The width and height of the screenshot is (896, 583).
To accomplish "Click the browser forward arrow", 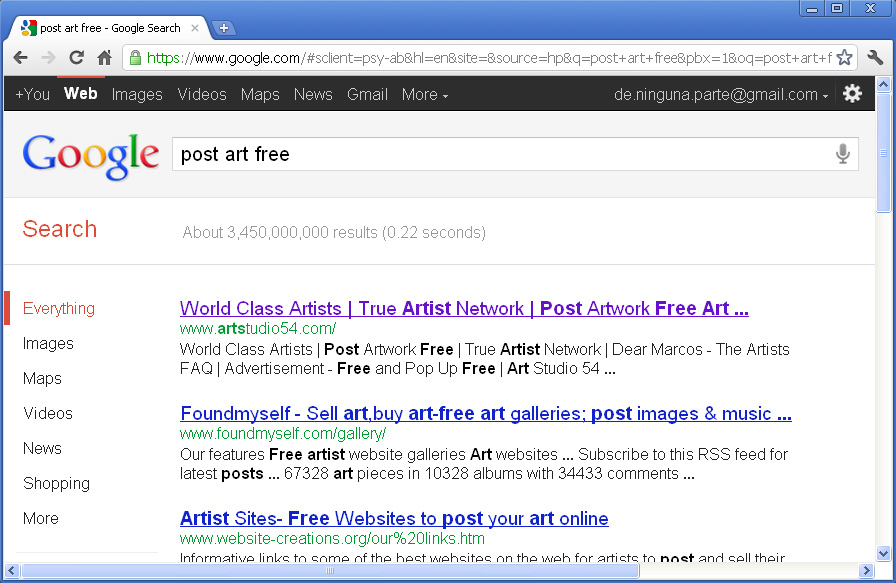I will 49,58.
